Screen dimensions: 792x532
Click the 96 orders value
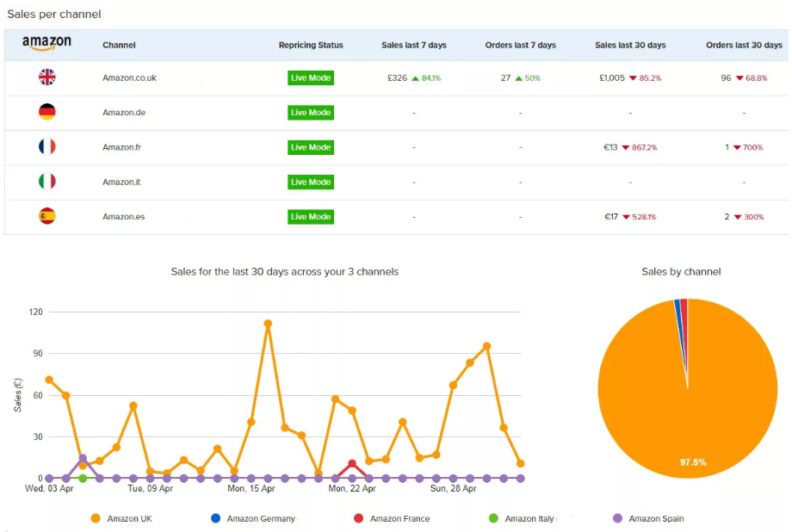click(726, 77)
